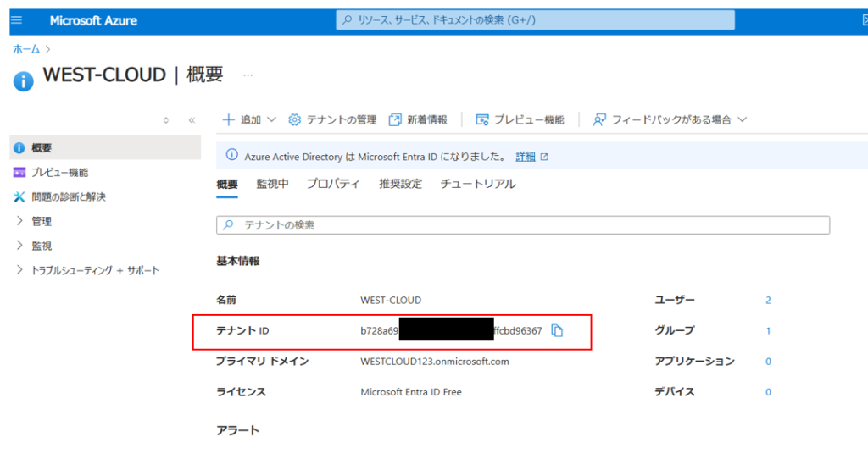Screen dimensions: 868x470
Task: Click the WESTCLOUD123.onmicrosoft.com domain value
Action: [435, 362]
